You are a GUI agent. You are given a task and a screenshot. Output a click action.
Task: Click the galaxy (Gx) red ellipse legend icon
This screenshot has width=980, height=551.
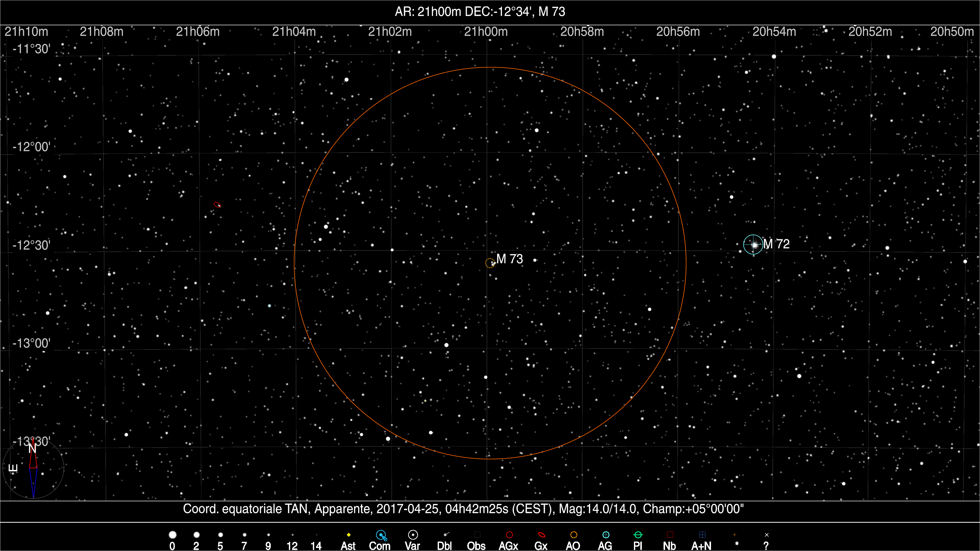(541, 535)
